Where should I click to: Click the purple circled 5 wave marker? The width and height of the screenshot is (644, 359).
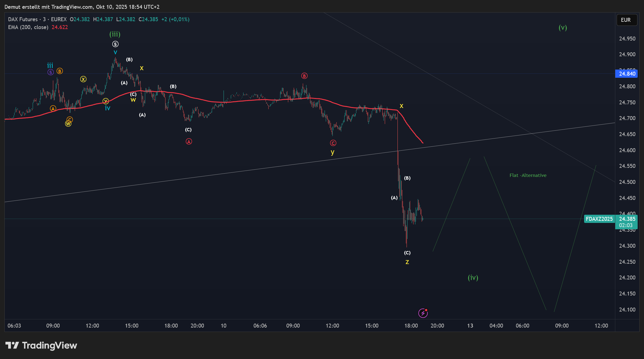(51, 72)
